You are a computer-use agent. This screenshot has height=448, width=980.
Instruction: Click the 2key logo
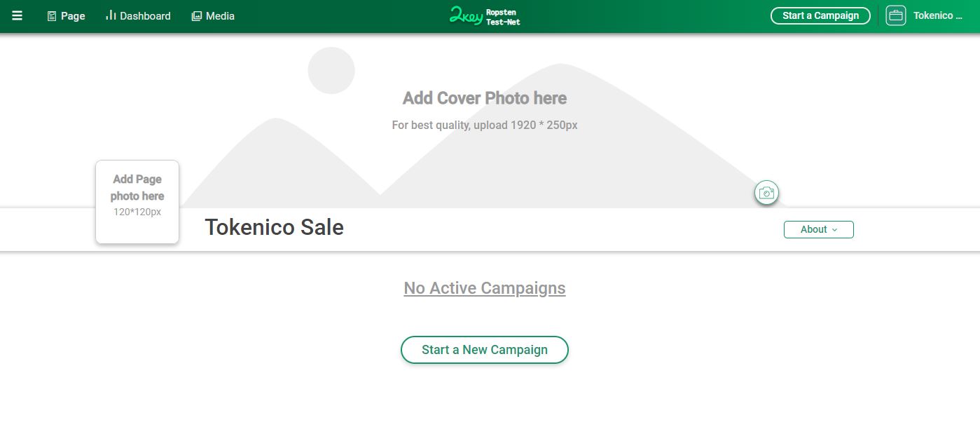tap(466, 15)
